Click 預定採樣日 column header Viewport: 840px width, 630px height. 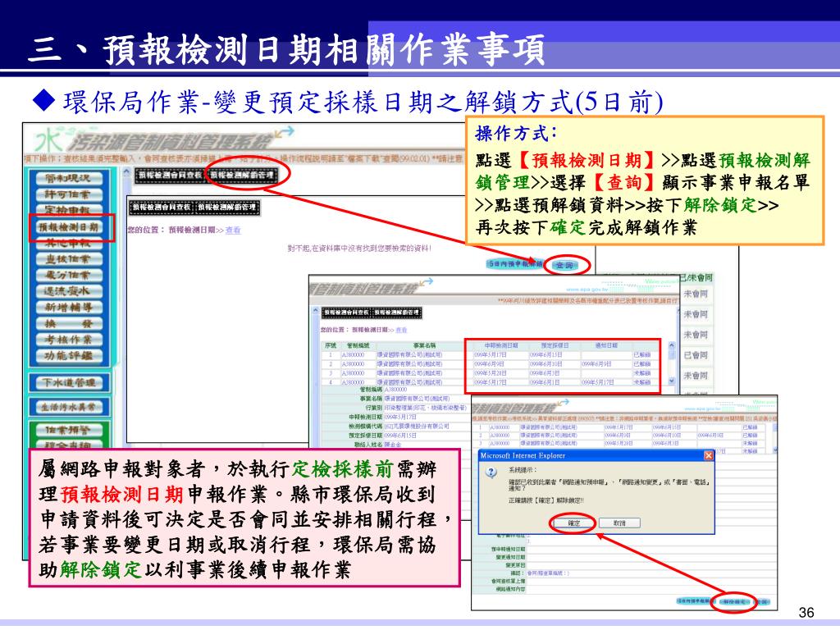[555, 345]
